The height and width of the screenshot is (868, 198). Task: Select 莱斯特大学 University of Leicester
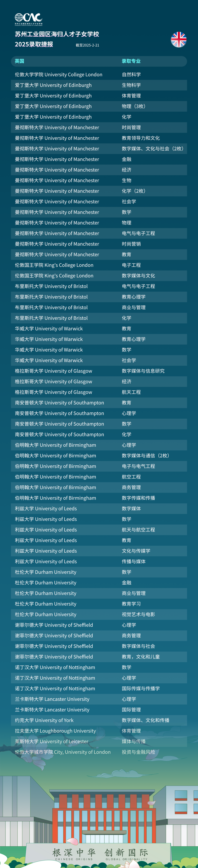51,742
